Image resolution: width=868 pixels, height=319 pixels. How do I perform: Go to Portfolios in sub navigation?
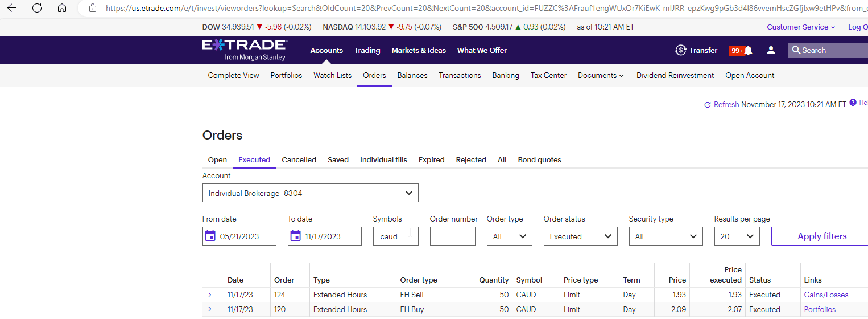pos(286,75)
